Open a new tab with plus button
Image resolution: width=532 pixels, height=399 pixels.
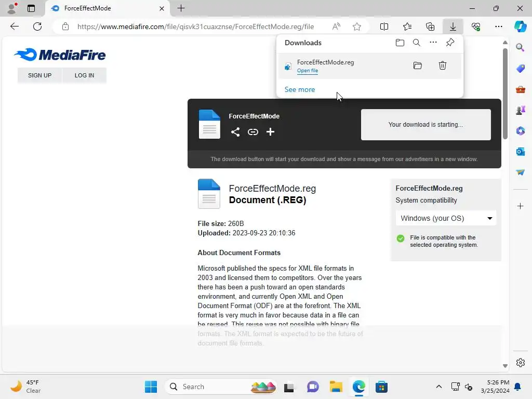[181, 8]
